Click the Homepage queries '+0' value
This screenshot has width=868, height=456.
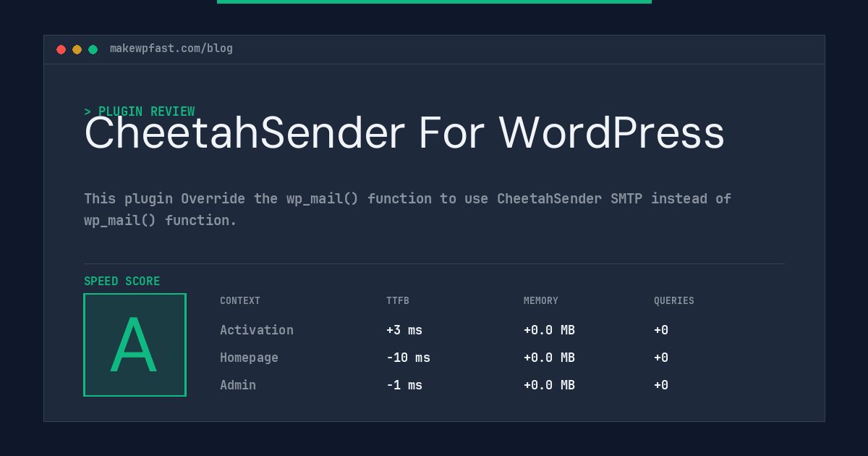(661, 358)
